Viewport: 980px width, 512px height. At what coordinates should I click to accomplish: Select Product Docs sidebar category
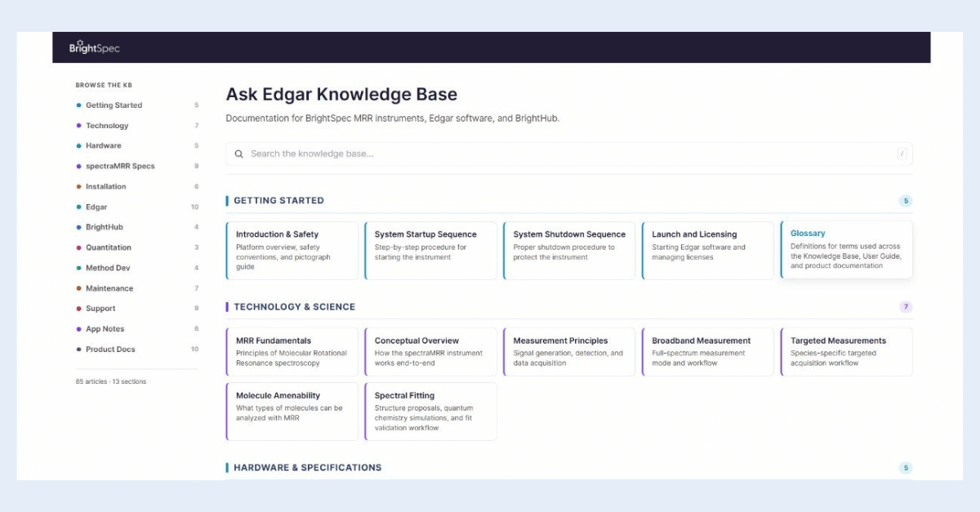pyautogui.click(x=137, y=349)
